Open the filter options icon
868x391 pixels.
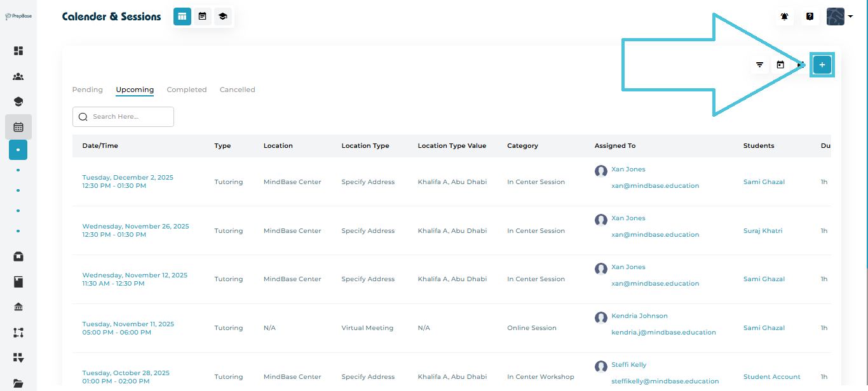pyautogui.click(x=759, y=65)
